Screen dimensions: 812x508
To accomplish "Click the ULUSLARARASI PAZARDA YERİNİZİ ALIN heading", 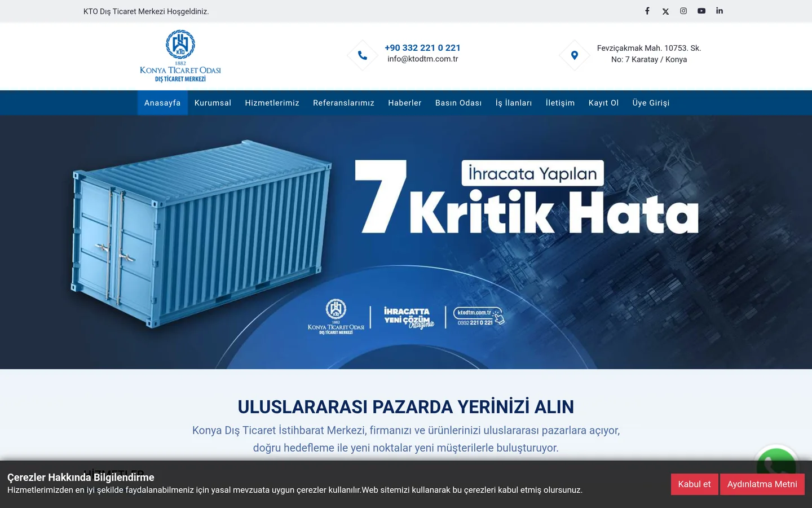I will [406, 407].
